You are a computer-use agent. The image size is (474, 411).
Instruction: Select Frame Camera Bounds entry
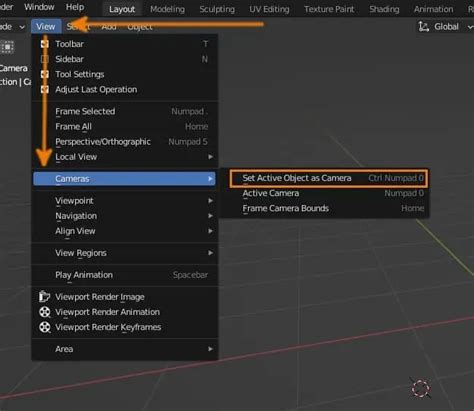(329, 208)
